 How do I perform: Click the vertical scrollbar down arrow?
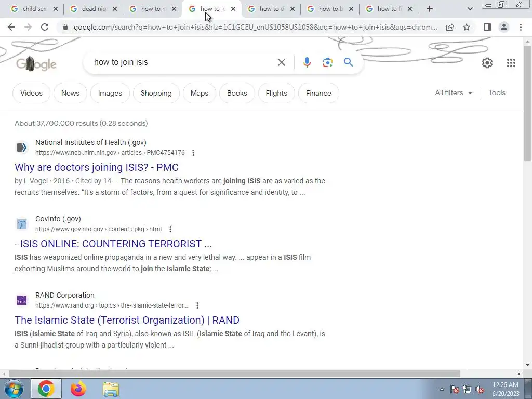pos(527,365)
